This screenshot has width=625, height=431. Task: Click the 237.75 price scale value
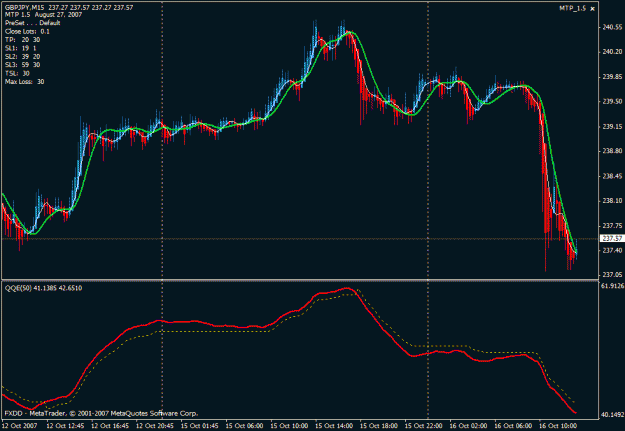pos(613,226)
